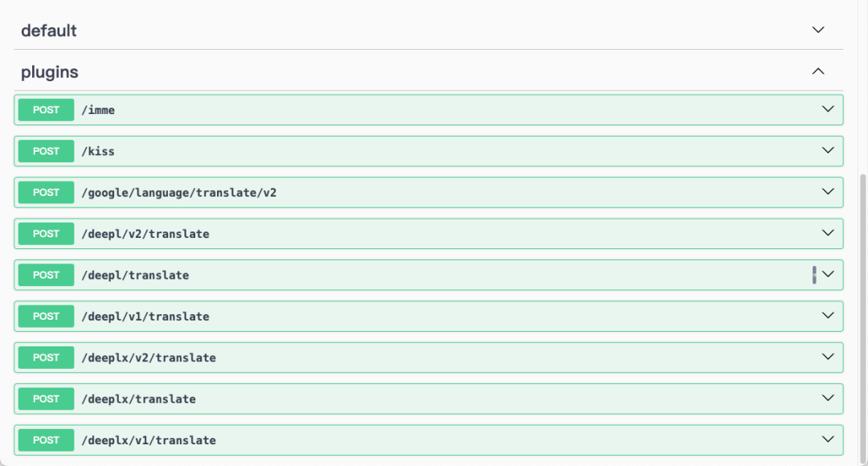Select the /deepl/v2/translate path text
The height and width of the screenshot is (466, 868).
(x=145, y=234)
